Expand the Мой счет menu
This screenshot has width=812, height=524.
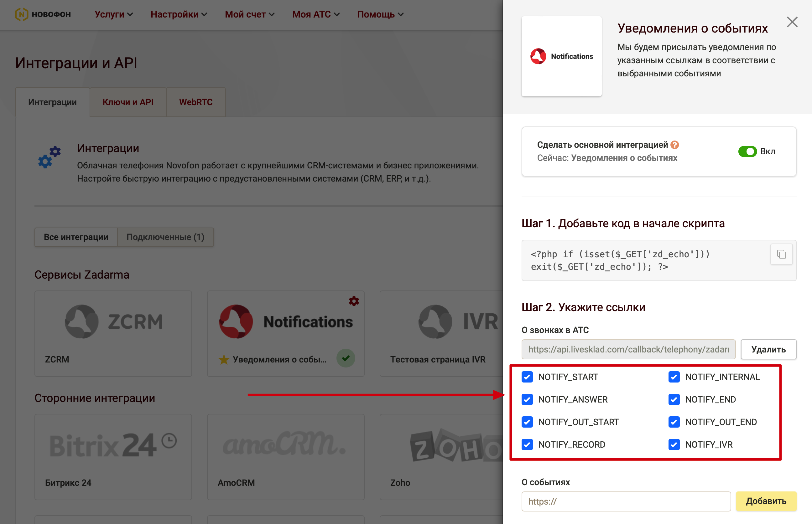coord(250,14)
